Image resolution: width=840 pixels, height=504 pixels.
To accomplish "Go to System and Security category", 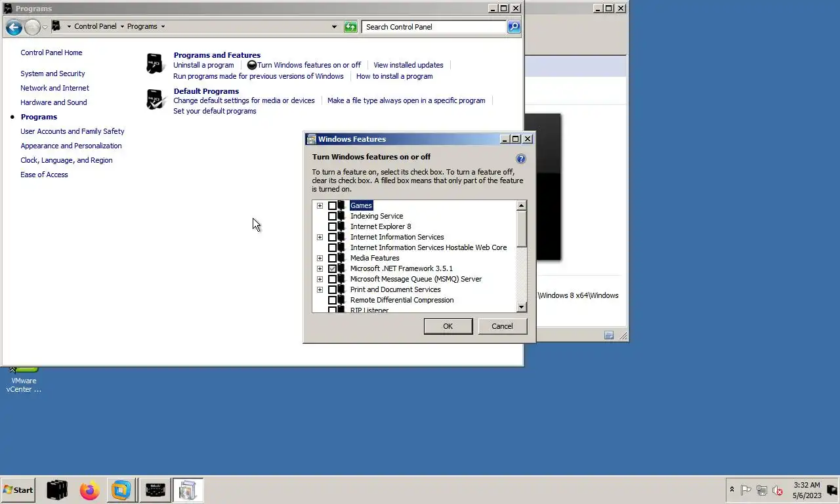I will pyautogui.click(x=52, y=73).
